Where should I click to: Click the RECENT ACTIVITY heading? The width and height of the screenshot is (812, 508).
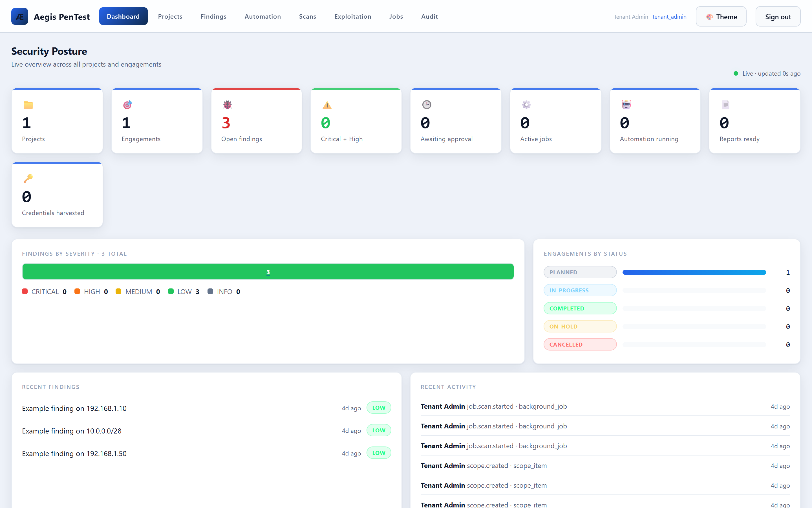pos(448,387)
